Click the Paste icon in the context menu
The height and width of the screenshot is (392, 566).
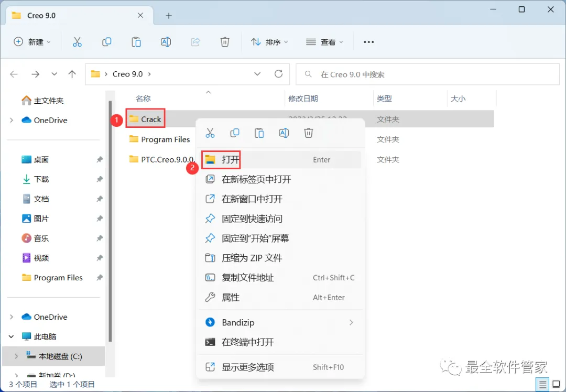tap(259, 133)
